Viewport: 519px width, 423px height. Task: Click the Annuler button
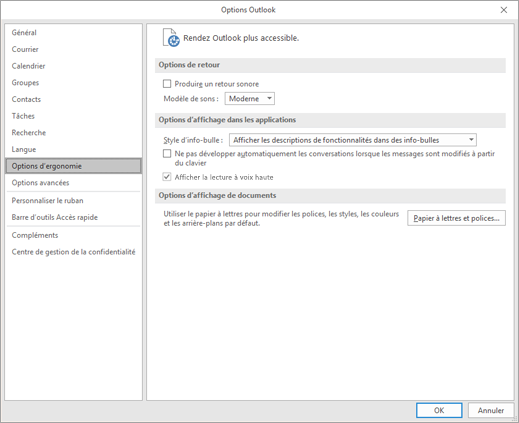tap(491, 410)
